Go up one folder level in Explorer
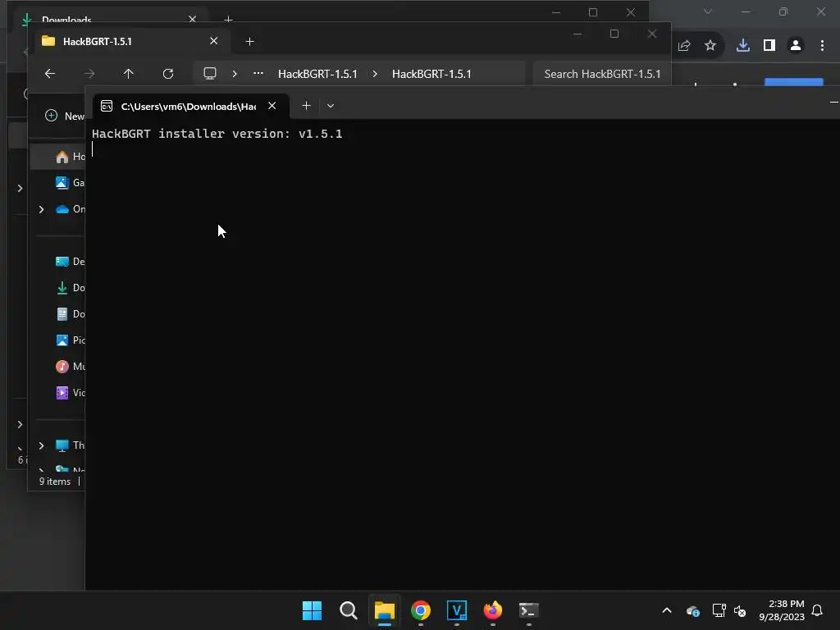 [x=128, y=73]
